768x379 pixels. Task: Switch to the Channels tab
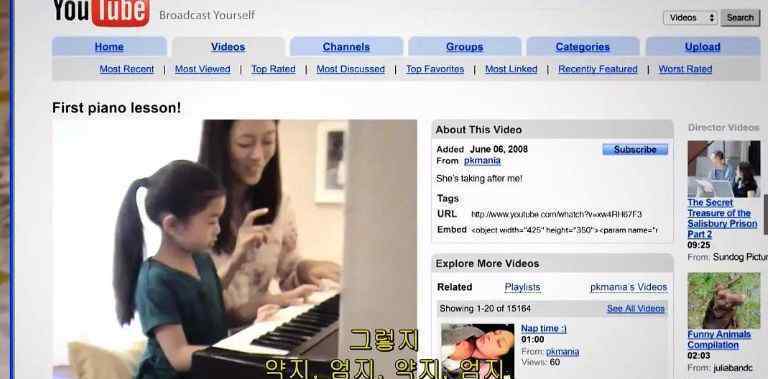pos(346,47)
